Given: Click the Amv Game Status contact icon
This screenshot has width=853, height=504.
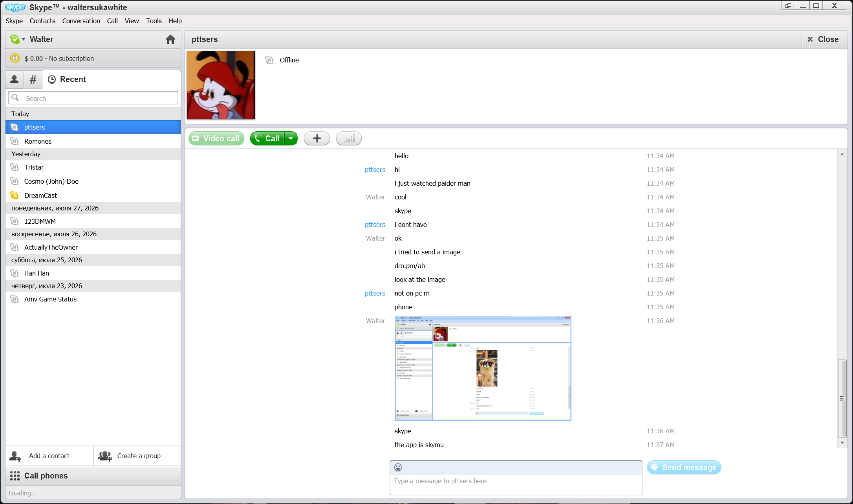Looking at the screenshot, I should click(15, 299).
